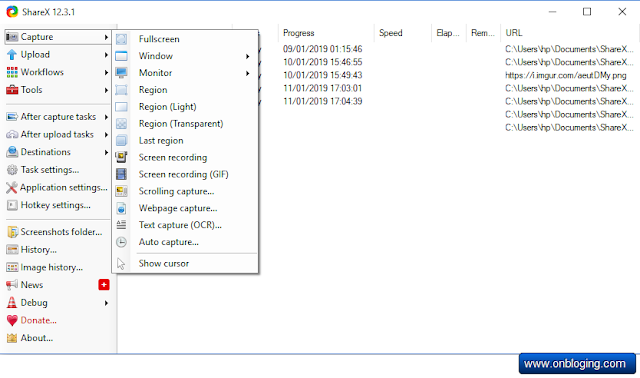This screenshot has width=640, height=378.
Task: Expand the After upload tasks arrow
Action: 106,135
